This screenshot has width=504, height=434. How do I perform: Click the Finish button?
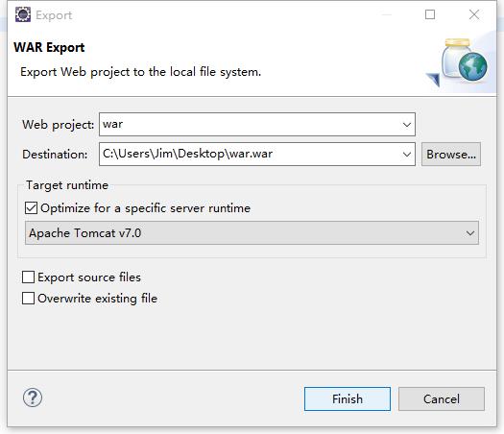[x=348, y=399]
